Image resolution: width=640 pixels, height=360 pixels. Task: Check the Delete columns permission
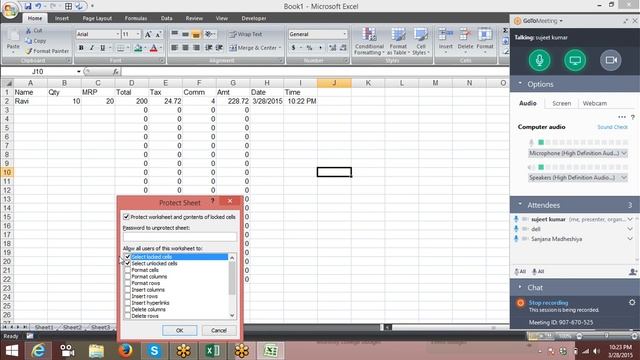128,309
